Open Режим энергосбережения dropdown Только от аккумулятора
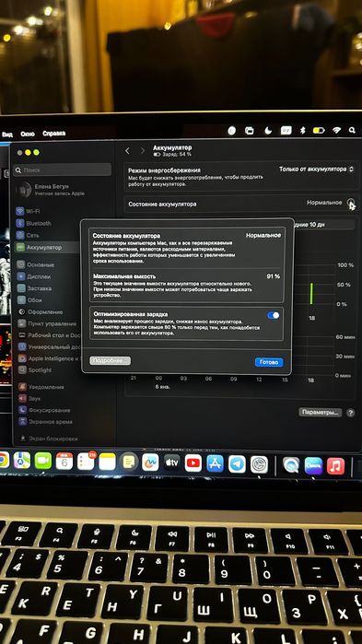The height and width of the screenshot is (644, 362). pos(316,169)
